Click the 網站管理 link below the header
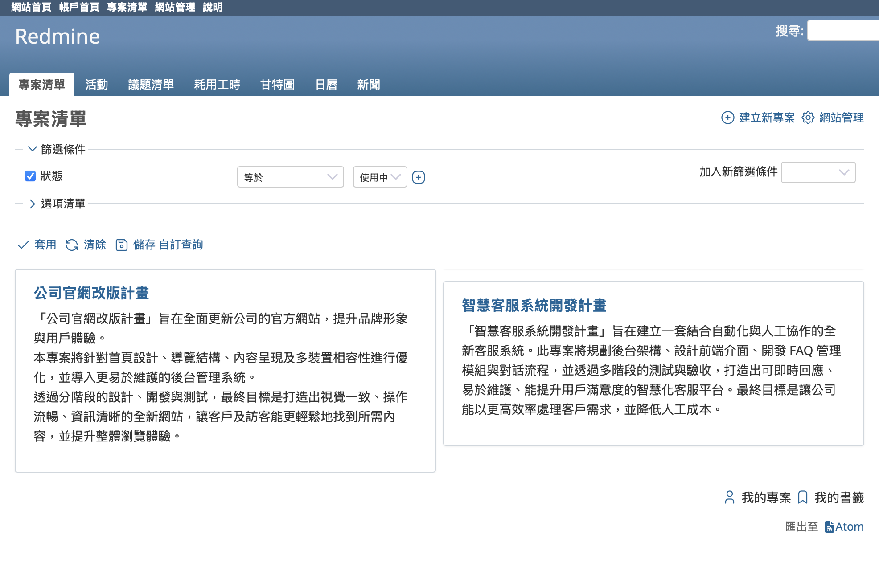 point(842,118)
